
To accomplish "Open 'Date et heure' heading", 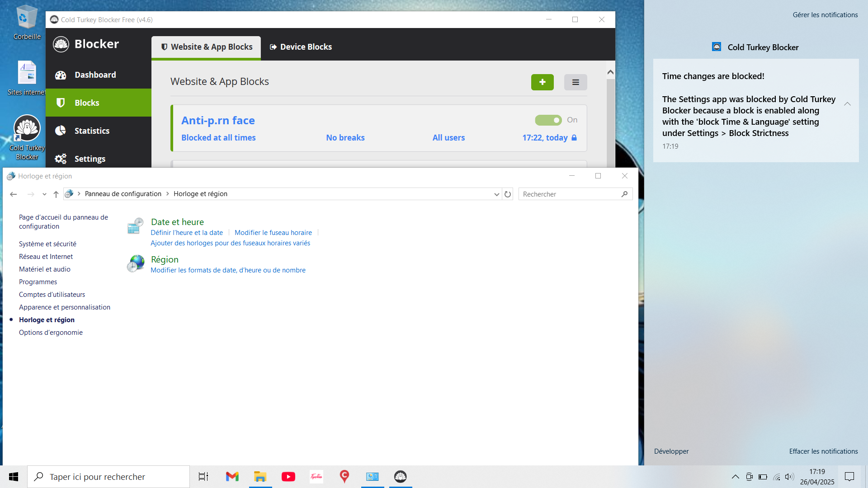I will tap(177, 222).
